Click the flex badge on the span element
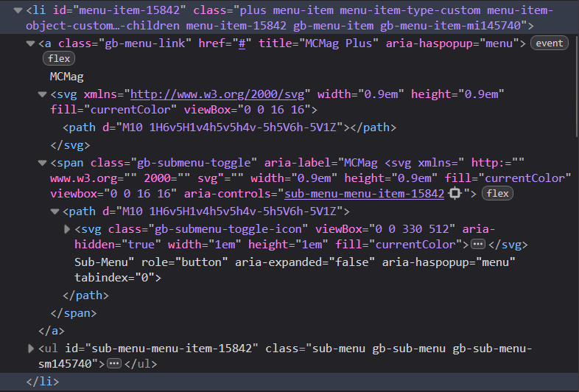This screenshot has height=392, width=579. tap(497, 193)
